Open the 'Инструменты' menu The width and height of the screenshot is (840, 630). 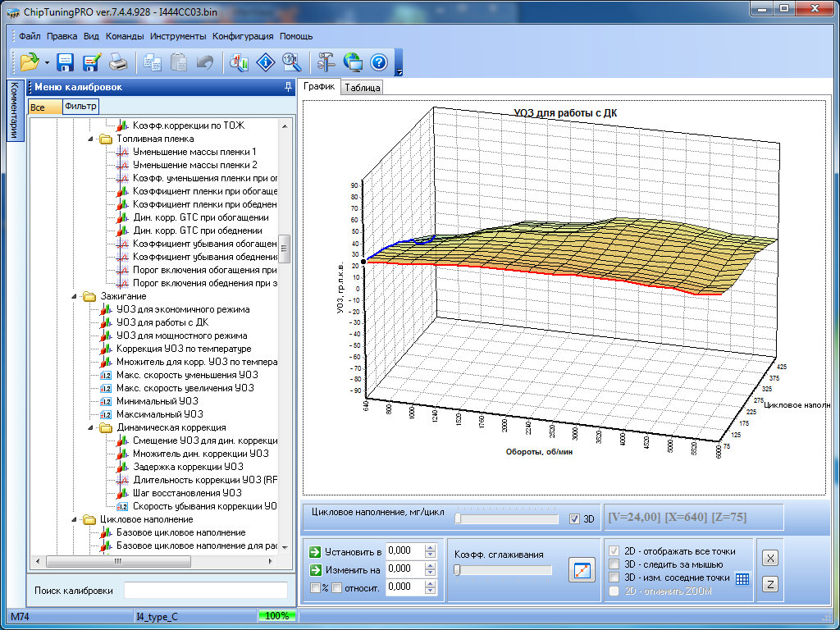tap(178, 36)
